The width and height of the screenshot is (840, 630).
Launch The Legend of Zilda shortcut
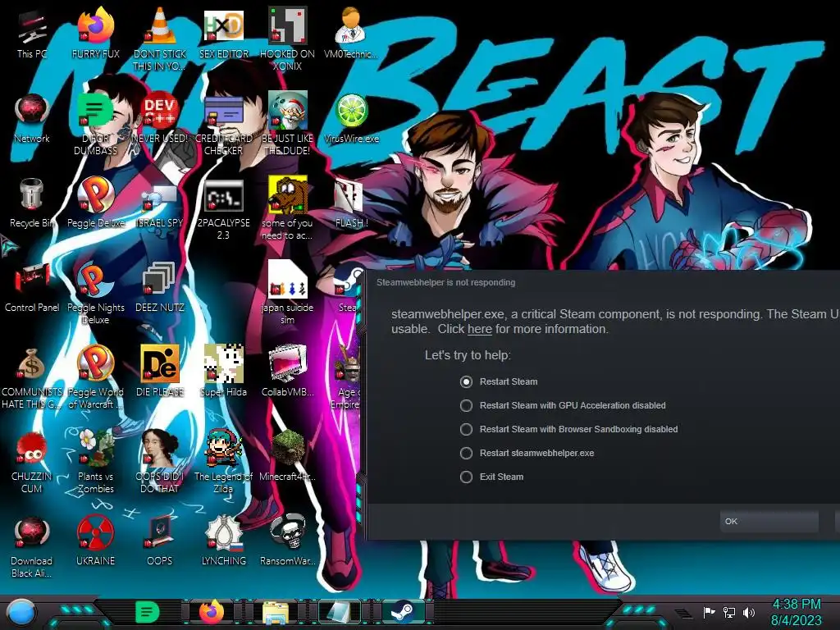pos(223,461)
